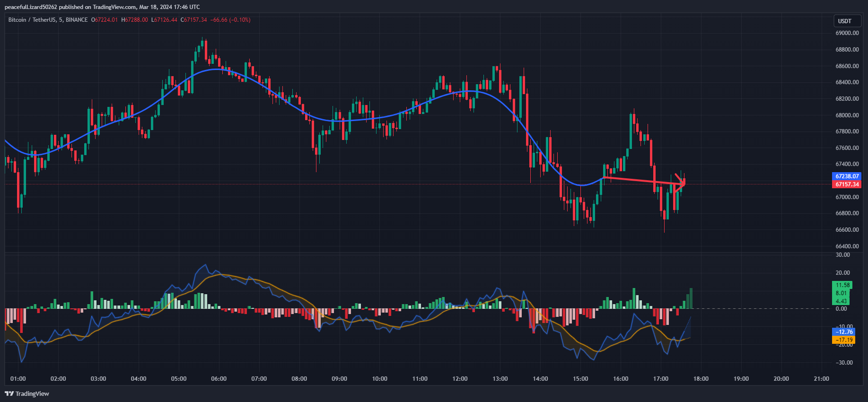The height and width of the screenshot is (402, 868).
Task: Click the 30.00 indicator scale label
Action: [843, 255]
